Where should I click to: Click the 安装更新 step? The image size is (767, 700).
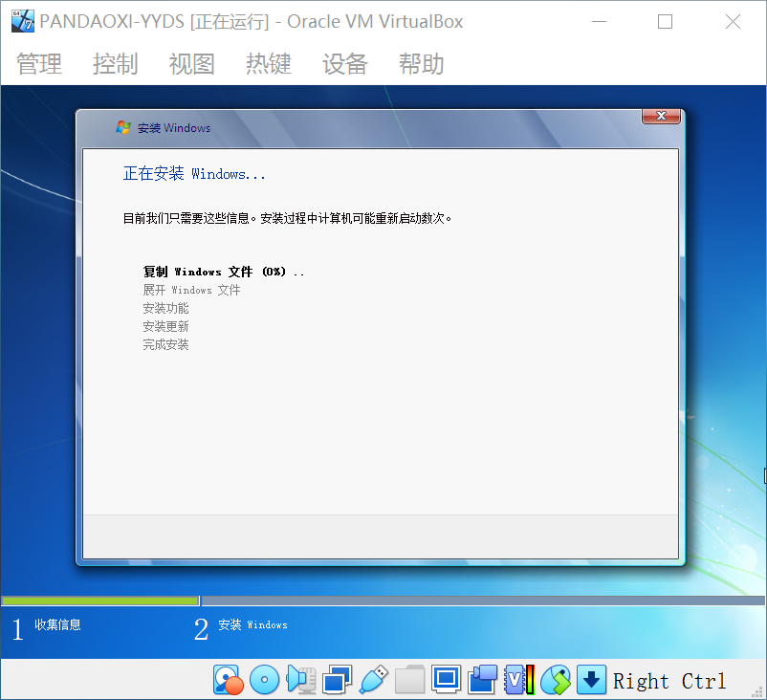click(x=165, y=326)
